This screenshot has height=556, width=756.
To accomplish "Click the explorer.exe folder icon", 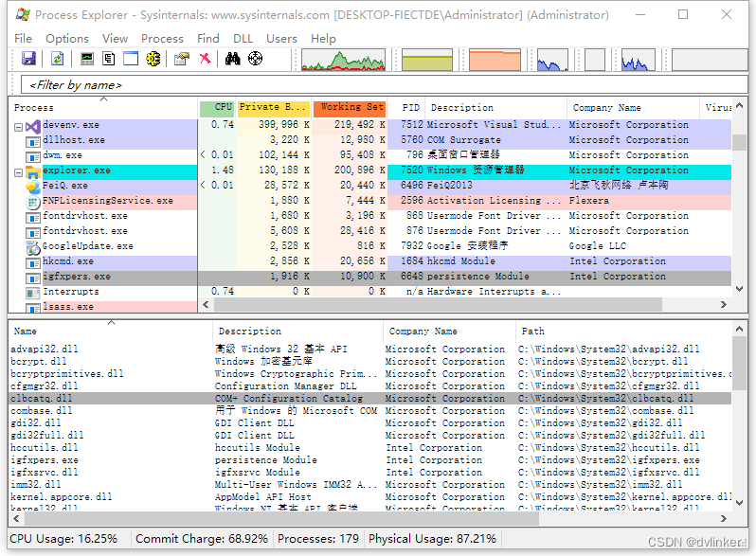I will (33, 171).
